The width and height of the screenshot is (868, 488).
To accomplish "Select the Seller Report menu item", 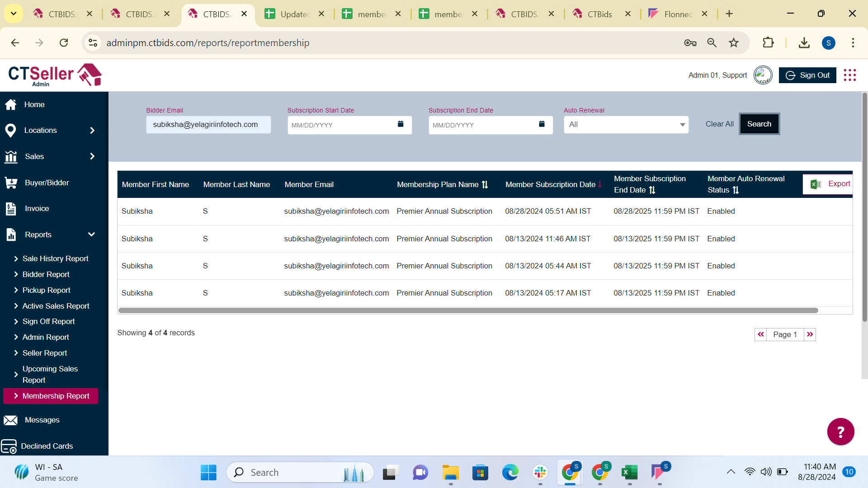I will pyautogui.click(x=45, y=353).
